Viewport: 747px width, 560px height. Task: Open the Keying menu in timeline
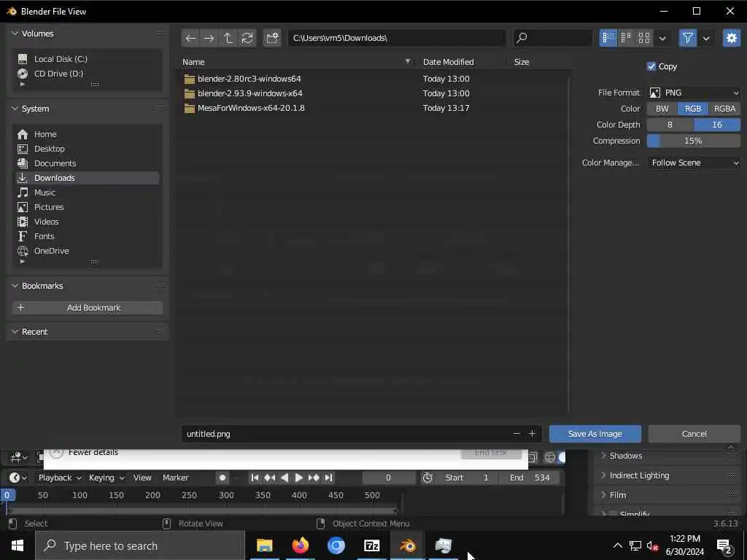pos(107,478)
